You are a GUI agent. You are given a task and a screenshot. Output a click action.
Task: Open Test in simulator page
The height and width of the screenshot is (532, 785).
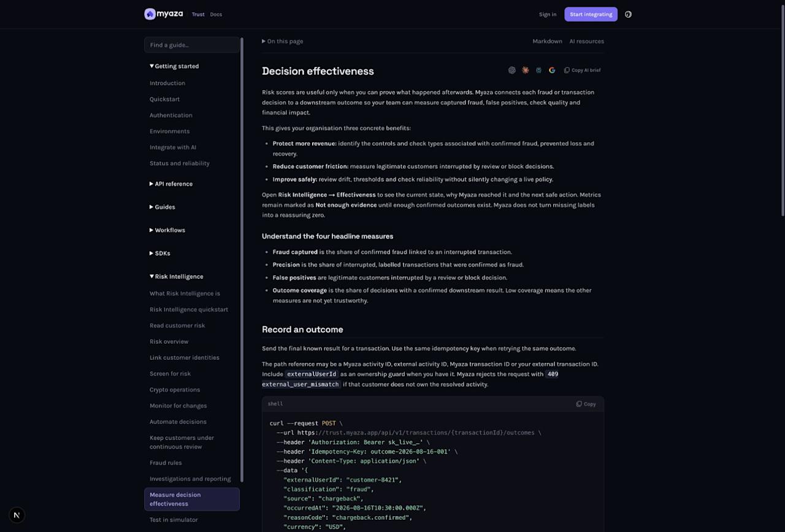click(x=174, y=520)
